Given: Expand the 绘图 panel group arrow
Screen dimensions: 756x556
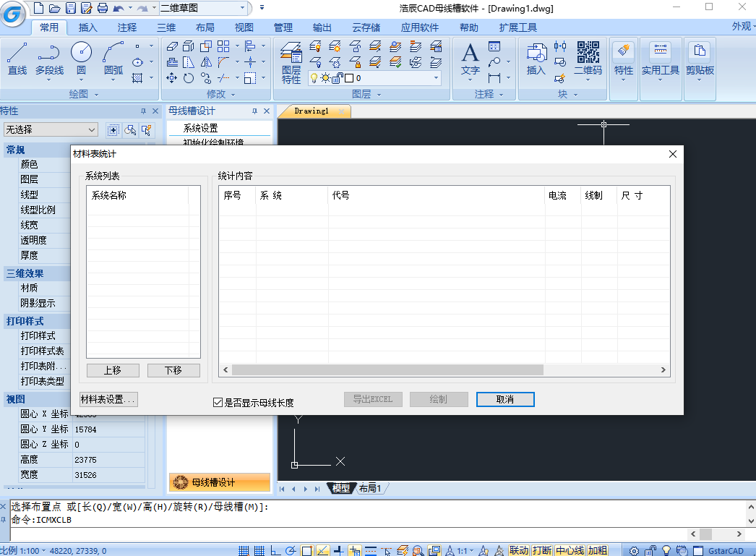Looking at the screenshot, I should [96, 95].
